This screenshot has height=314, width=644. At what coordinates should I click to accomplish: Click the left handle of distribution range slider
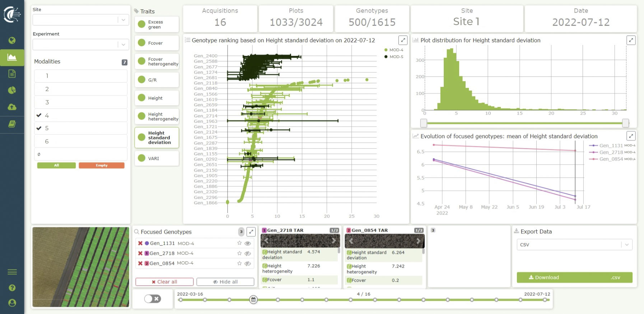tap(424, 123)
